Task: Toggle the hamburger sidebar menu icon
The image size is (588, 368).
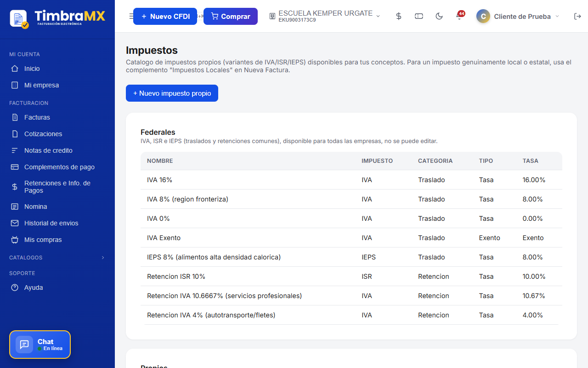Action: [x=131, y=16]
